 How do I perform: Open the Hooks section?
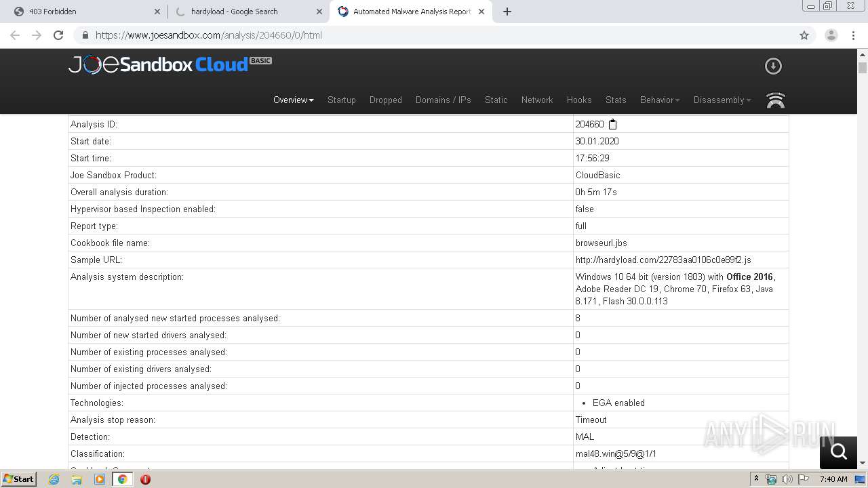(x=579, y=100)
